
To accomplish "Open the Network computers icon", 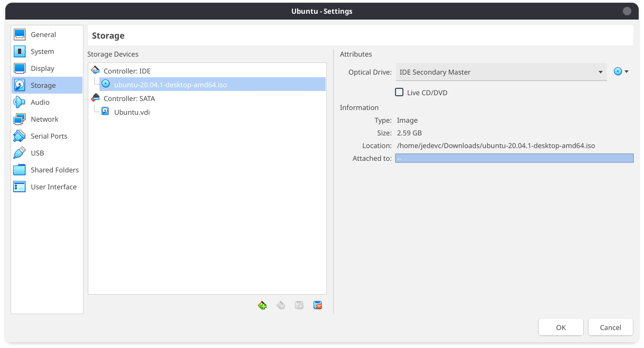I will tap(20, 119).
